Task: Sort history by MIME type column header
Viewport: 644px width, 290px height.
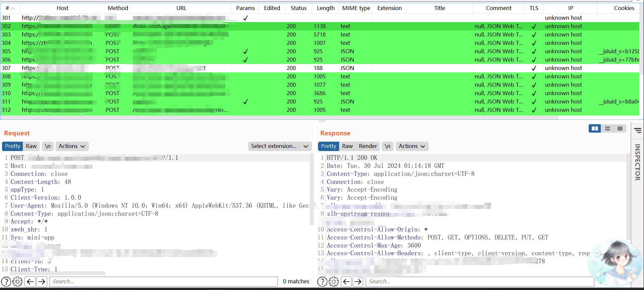Action: click(x=356, y=8)
